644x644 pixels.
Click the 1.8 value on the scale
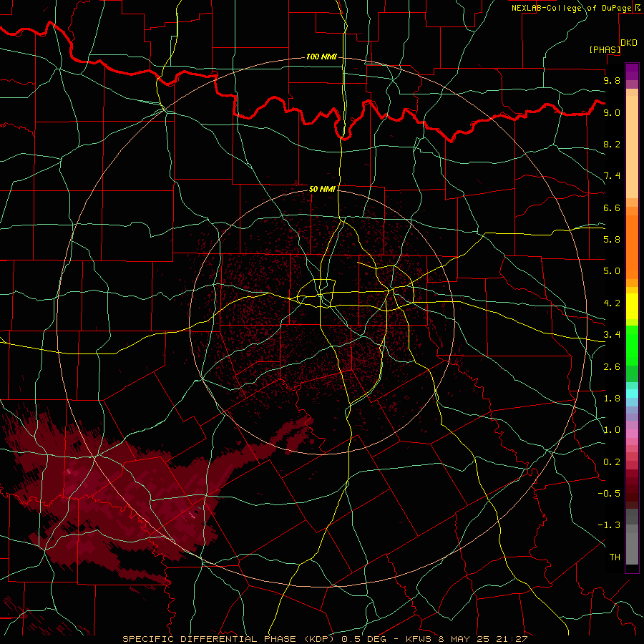(x=612, y=399)
